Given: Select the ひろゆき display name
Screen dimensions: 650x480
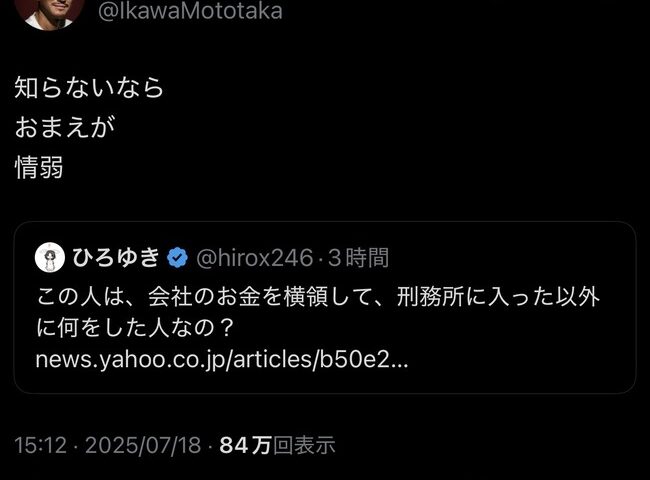Looking at the screenshot, I should point(116,257).
